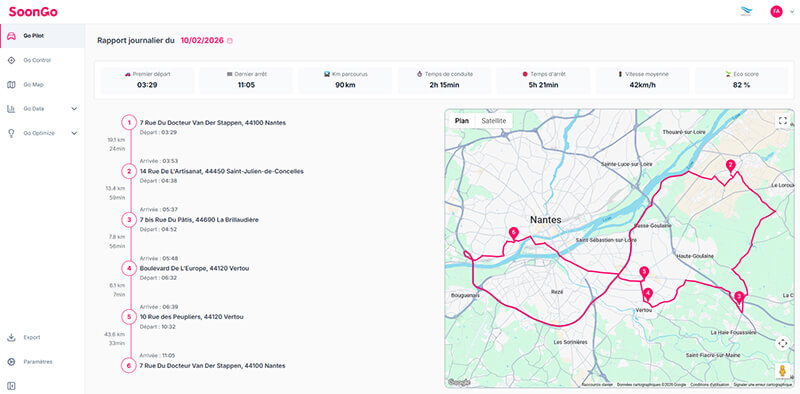The height and width of the screenshot is (394, 800).
Task: Click the Km parcourus 90 km card
Action: click(345, 80)
